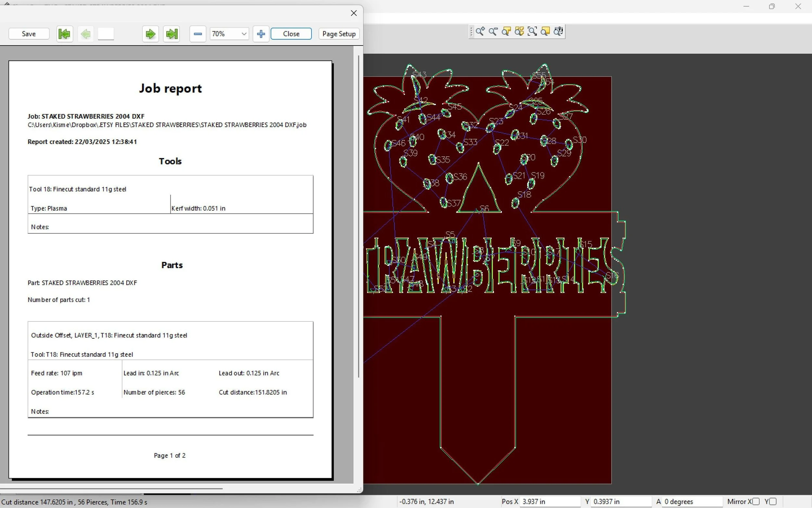This screenshot has width=812, height=508.
Task: Zoom to material sheet icon
Action: point(545,32)
